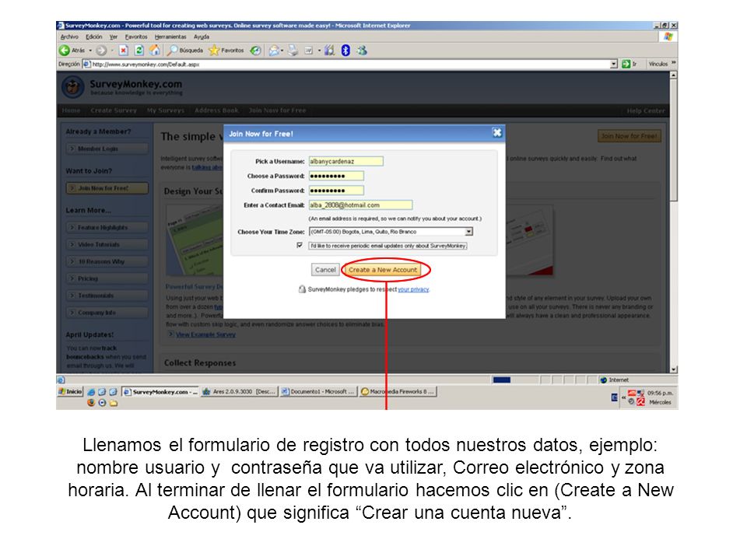747x560 pixels.
Task: Open Ares 2.0.9.3030 taskbar item
Action: (x=238, y=391)
